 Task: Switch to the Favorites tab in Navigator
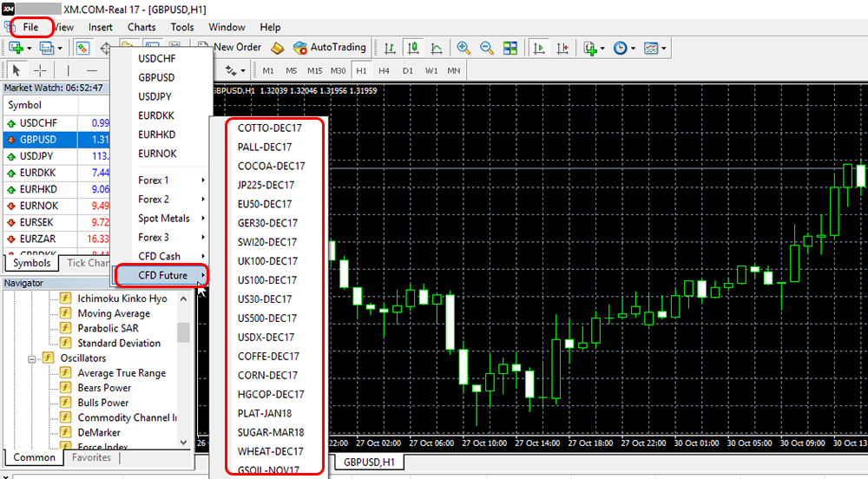[x=91, y=457]
